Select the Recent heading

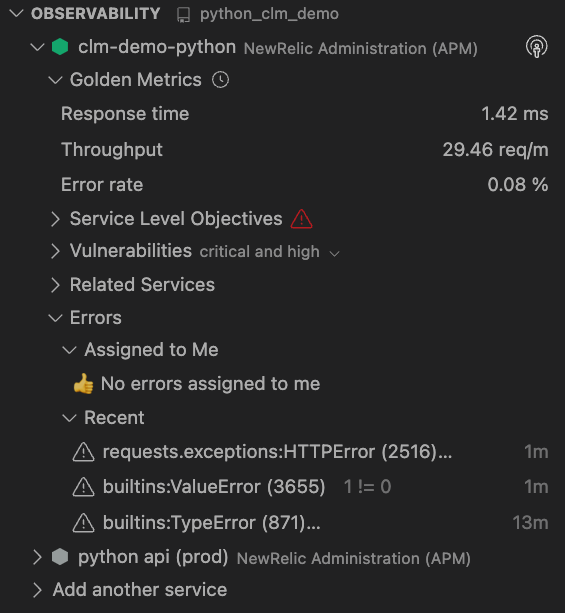coord(114,418)
